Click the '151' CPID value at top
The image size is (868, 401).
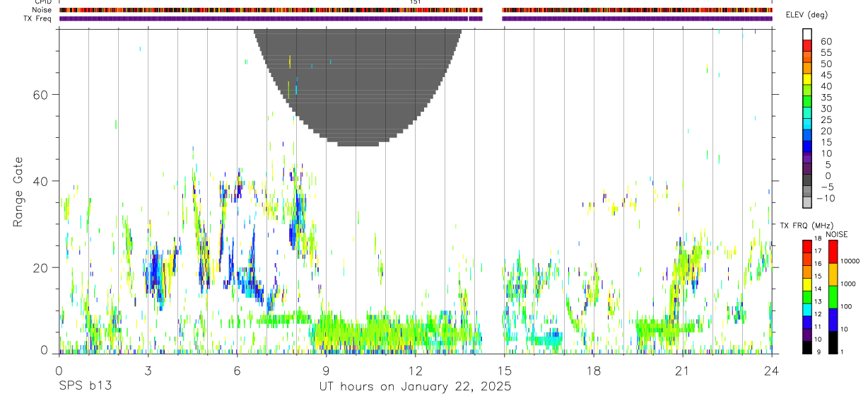(416, 2)
